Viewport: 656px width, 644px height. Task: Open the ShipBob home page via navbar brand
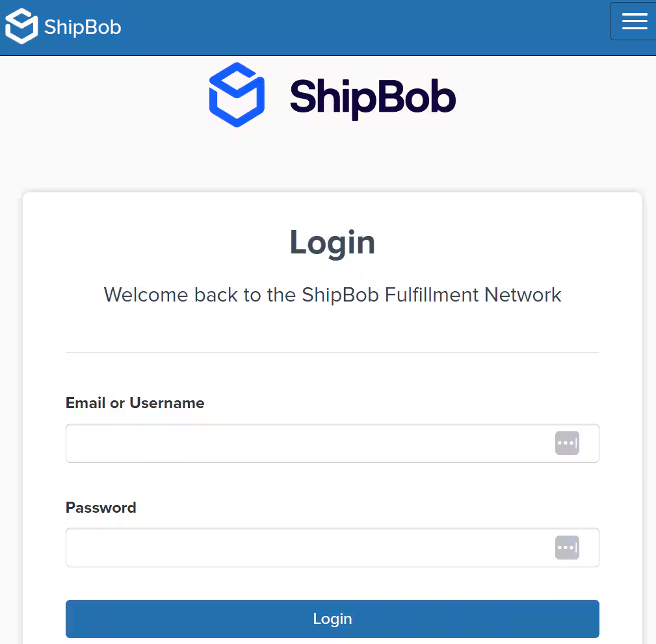[63, 27]
